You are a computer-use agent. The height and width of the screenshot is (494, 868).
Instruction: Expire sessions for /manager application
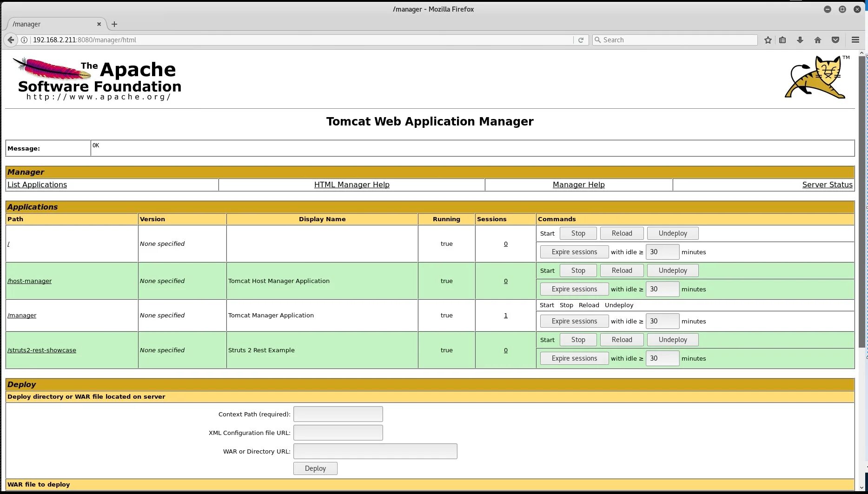click(575, 321)
